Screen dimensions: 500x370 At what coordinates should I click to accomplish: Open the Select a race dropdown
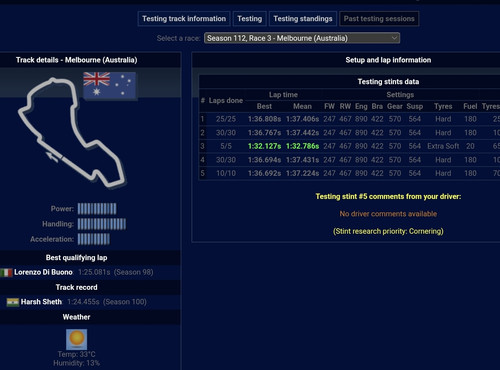click(x=302, y=38)
